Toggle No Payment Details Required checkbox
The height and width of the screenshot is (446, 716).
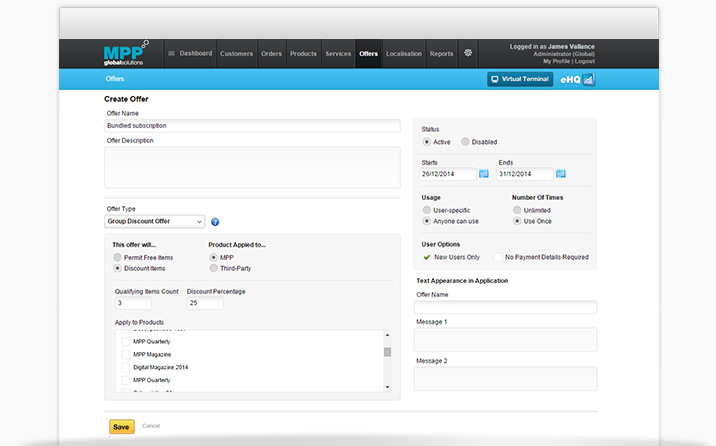[498, 257]
